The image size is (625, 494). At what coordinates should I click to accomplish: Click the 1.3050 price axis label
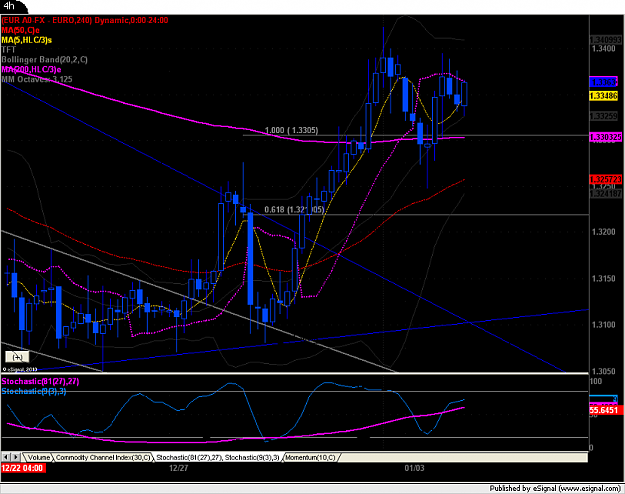[x=603, y=371]
